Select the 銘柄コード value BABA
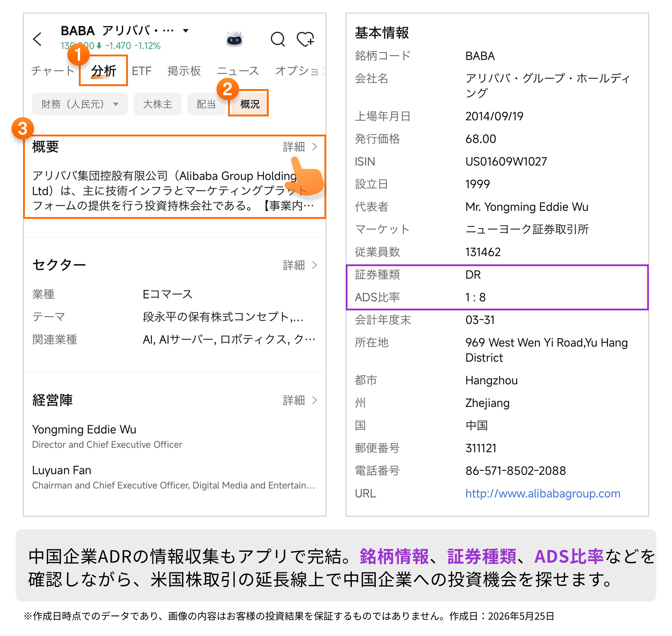 tap(480, 56)
